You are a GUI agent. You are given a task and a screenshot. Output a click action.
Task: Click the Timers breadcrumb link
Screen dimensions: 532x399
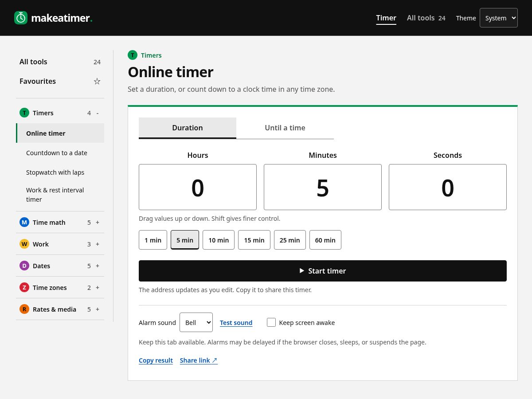click(x=151, y=55)
